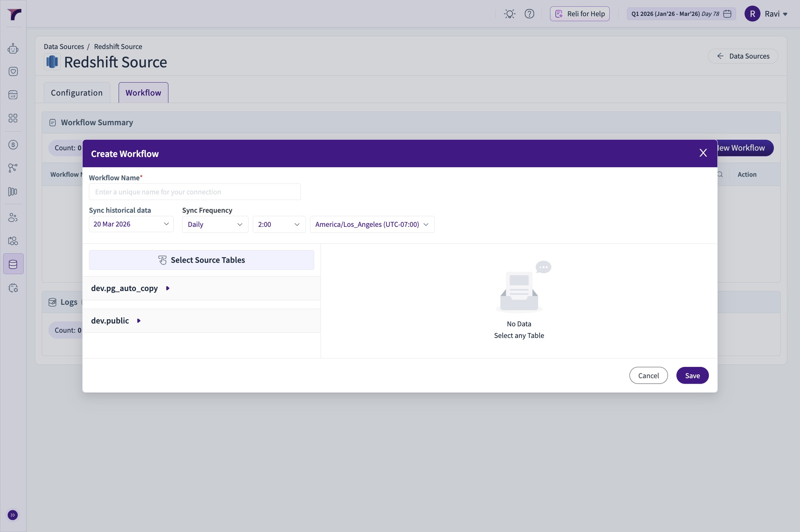Open the America/Los_Angeles timezone dropdown
The image size is (800, 532).
point(372,225)
